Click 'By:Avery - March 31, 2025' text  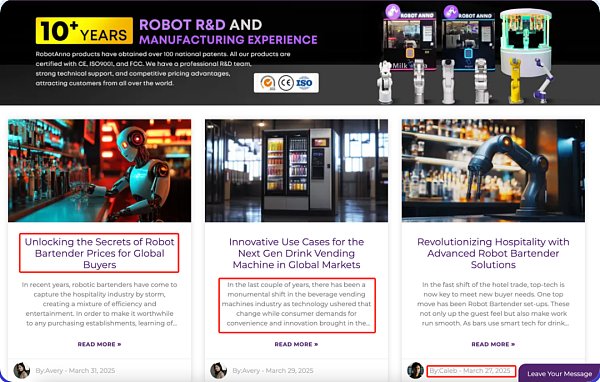point(75,371)
